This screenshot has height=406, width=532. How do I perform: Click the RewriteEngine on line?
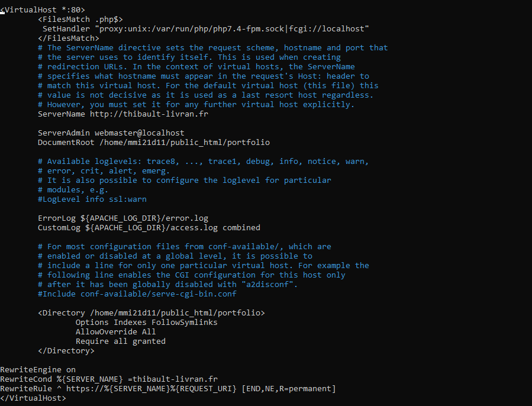[x=38, y=370]
